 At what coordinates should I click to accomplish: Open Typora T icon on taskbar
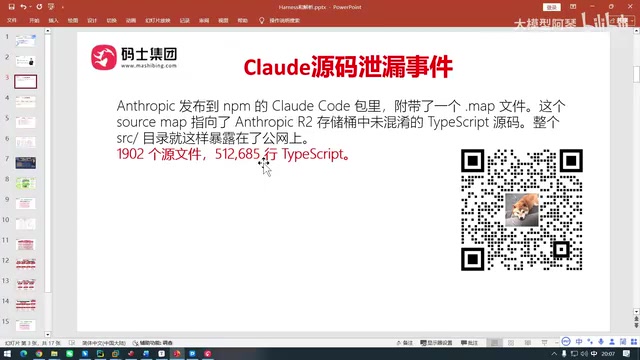pyautogui.click(x=162, y=353)
